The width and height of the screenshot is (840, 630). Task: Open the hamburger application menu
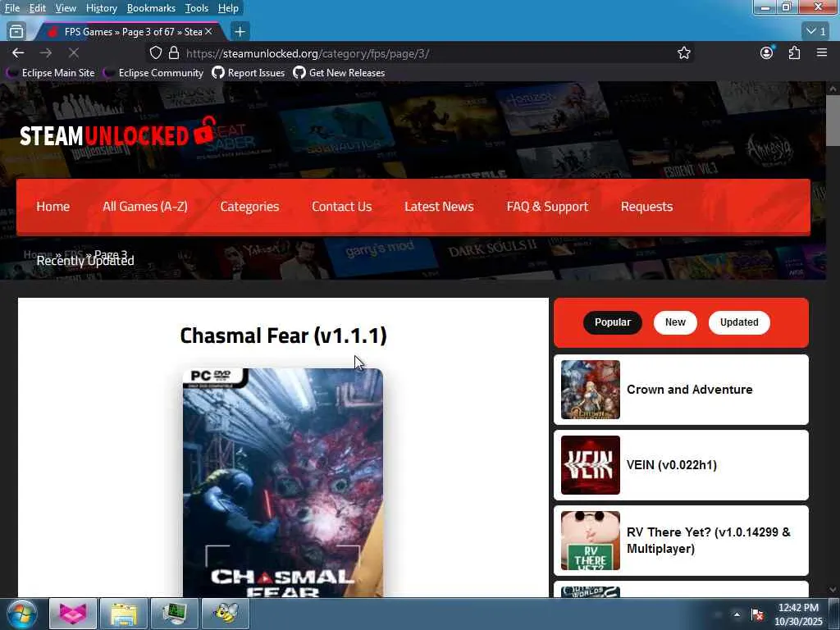(x=822, y=52)
